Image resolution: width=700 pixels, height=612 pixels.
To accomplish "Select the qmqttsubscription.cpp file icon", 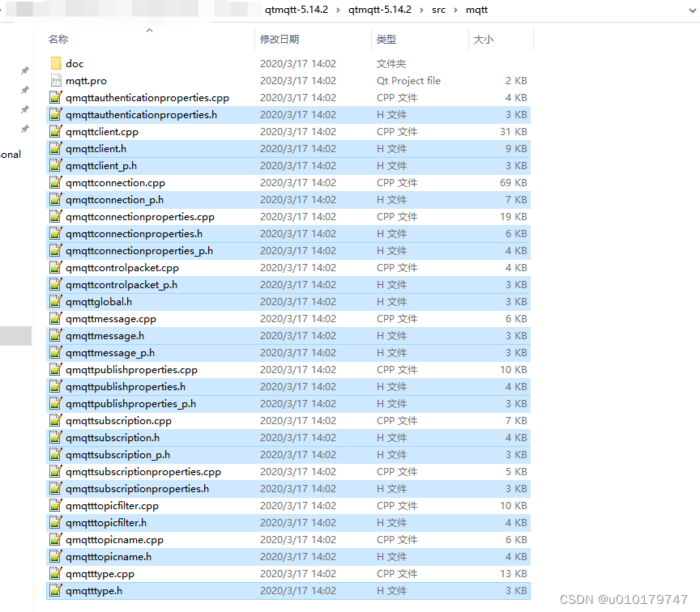I will point(55,420).
